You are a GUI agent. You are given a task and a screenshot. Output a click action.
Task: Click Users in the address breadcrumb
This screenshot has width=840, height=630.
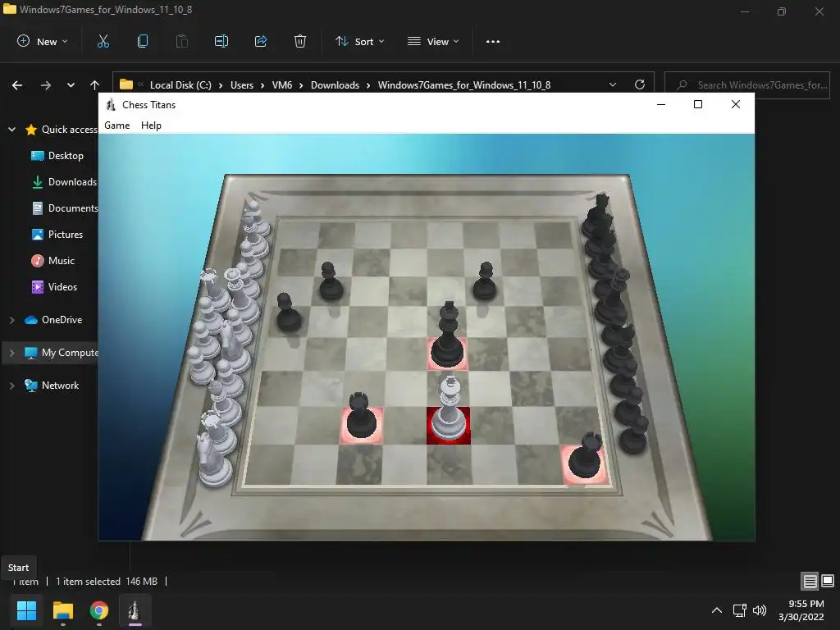pyautogui.click(x=242, y=84)
